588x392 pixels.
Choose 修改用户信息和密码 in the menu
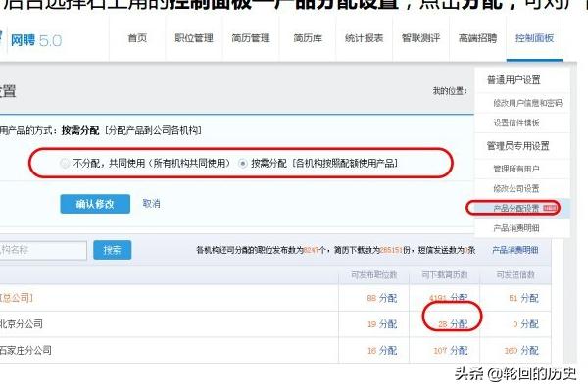(x=527, y=103)
